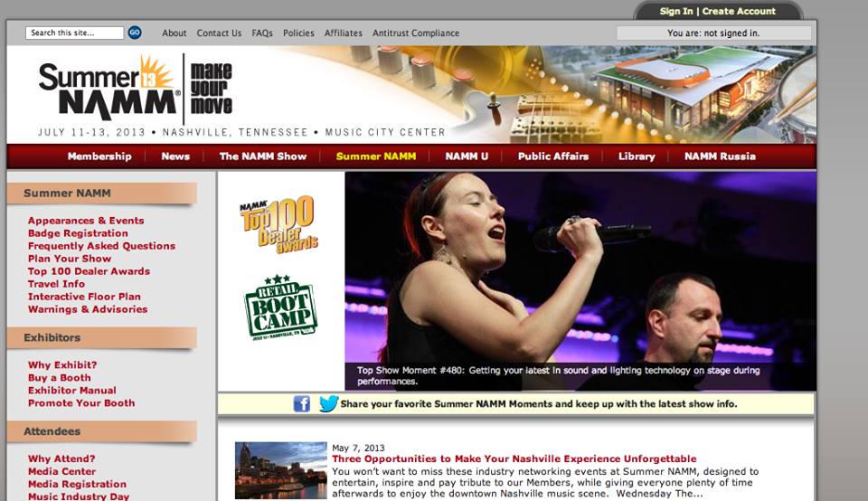Open the Three Opportunities Nashville article headline
The width and height of the screenshot is (868, 501).
point(514,458)
